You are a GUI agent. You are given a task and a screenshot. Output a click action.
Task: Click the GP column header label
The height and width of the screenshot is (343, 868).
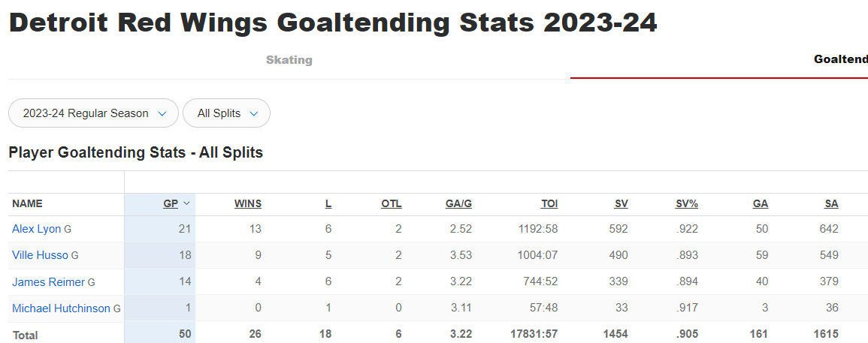coord(171,204)
